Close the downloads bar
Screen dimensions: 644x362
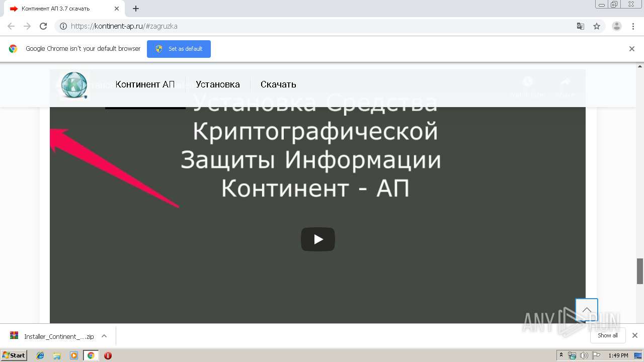pos(635,335)
